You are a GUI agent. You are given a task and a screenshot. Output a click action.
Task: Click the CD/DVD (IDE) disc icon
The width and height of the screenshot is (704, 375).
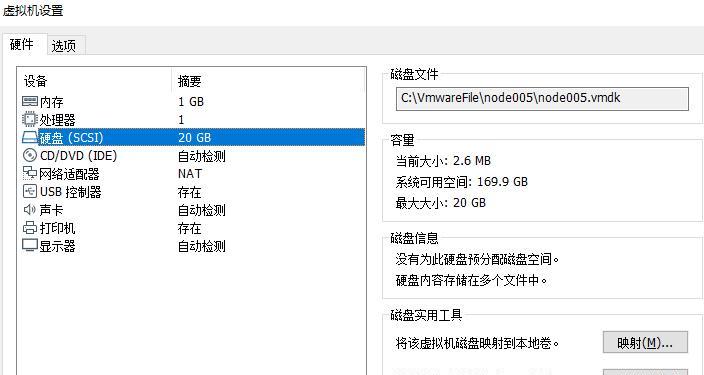coord(30,156)
